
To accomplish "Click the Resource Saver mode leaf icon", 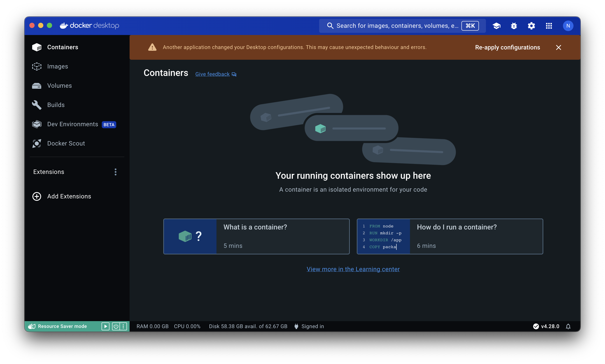I will pyautogui.click(x=32, y=326).
